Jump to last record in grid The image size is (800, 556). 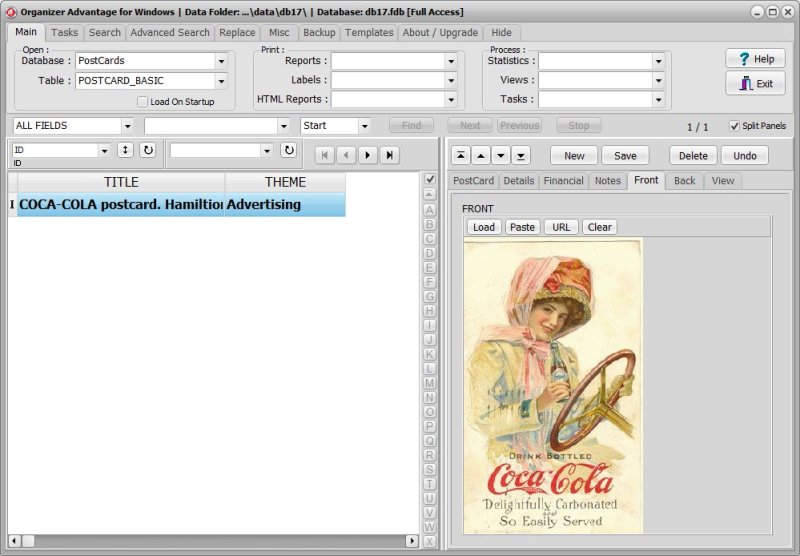pyautogui.click(x=389, y=155)
